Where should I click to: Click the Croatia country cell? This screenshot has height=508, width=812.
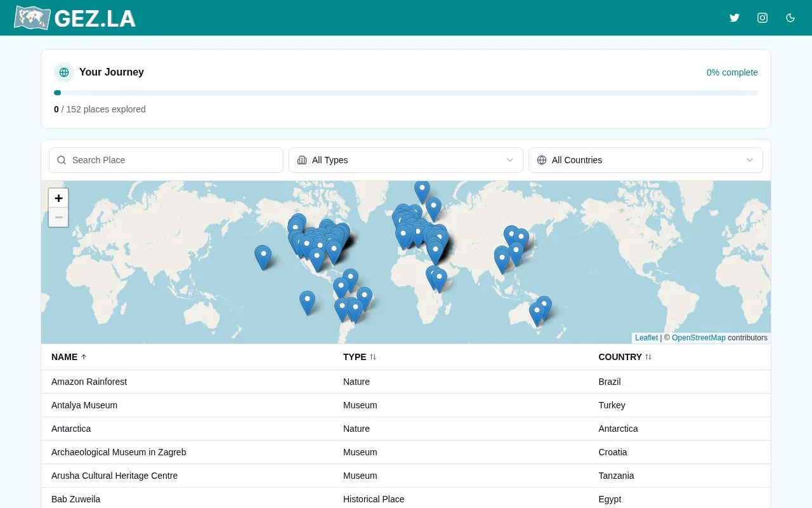(x=613, y=452)
